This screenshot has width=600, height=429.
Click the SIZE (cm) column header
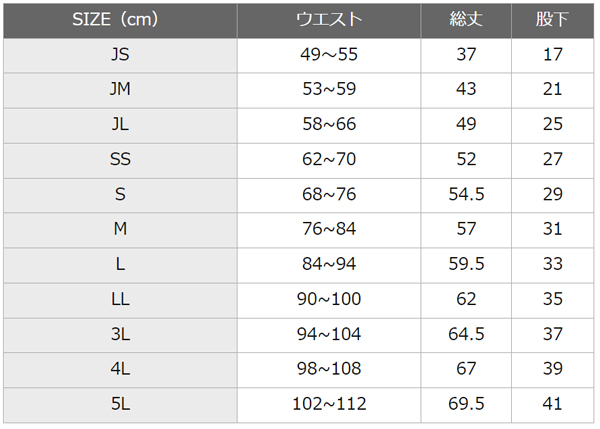point(120,21)
